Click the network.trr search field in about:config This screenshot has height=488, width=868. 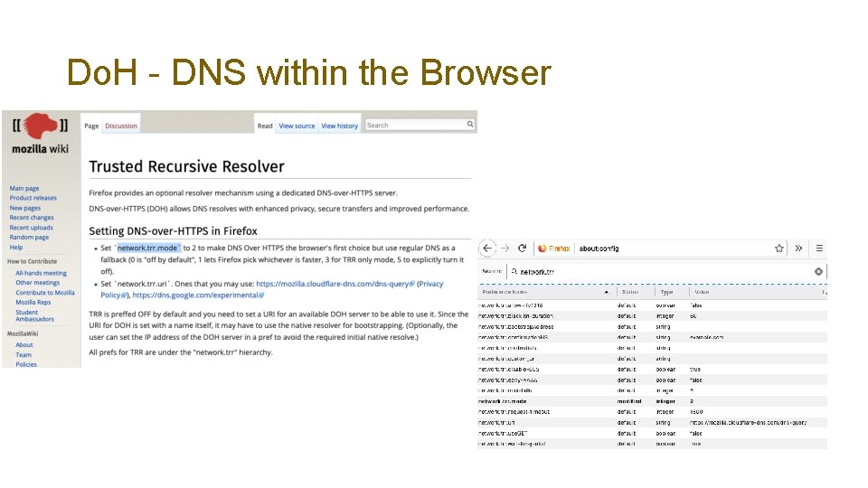(665, 272)
